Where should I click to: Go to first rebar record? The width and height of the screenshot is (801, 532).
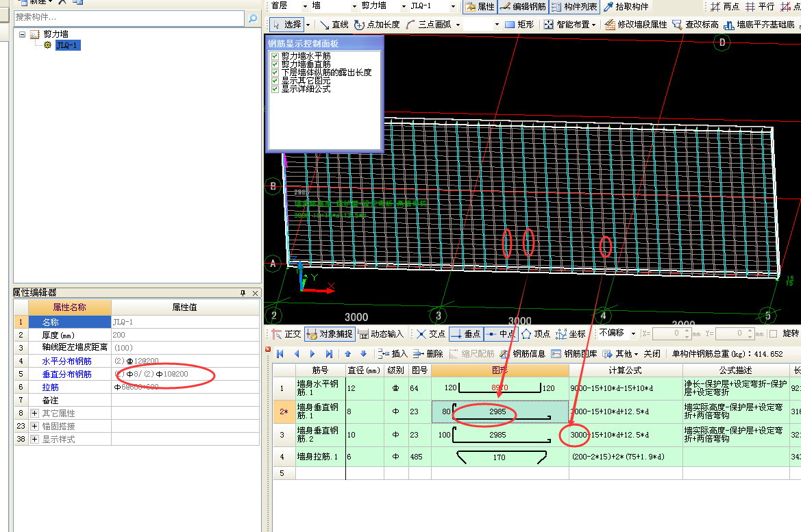280,354
